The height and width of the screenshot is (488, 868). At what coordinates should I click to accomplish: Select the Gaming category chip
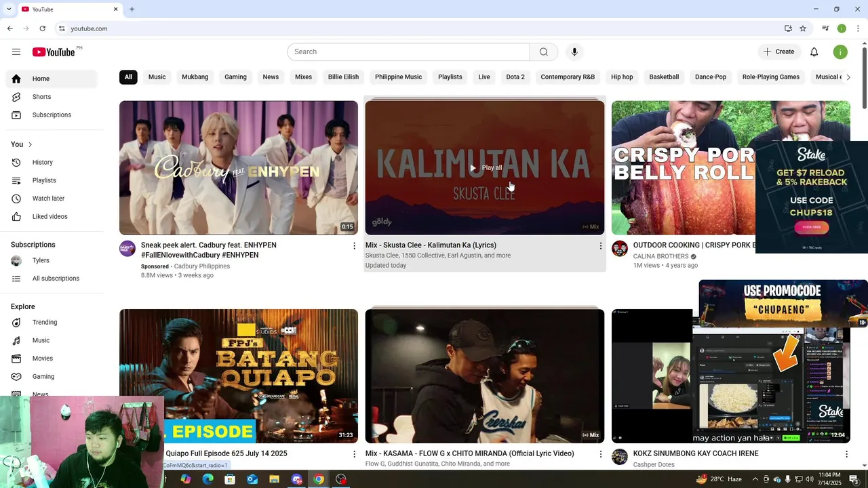coord(236,77)
